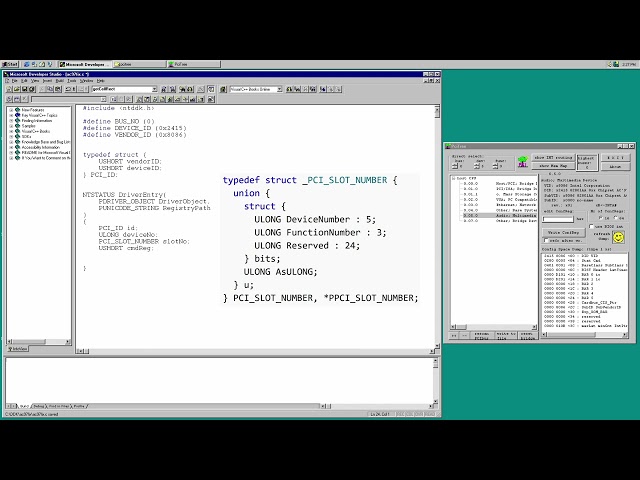
Task: Click the book icon beside SDKs
Action: tap(18, 136)
